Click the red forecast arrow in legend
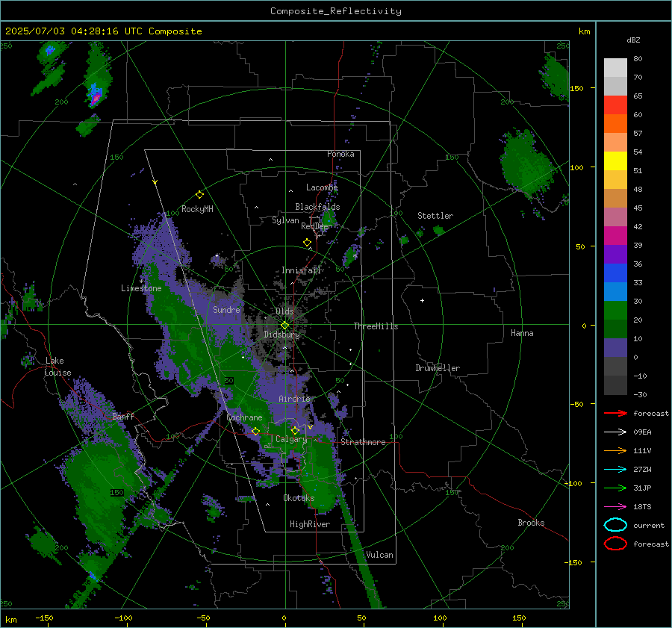Image resolution: width=672 pixels, height=628 pixels. click(x=615, y=413)
